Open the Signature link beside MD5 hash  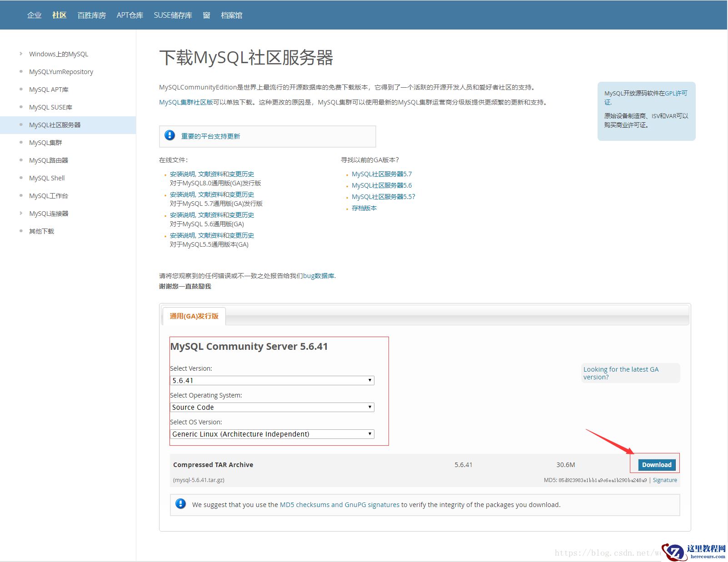664,480
